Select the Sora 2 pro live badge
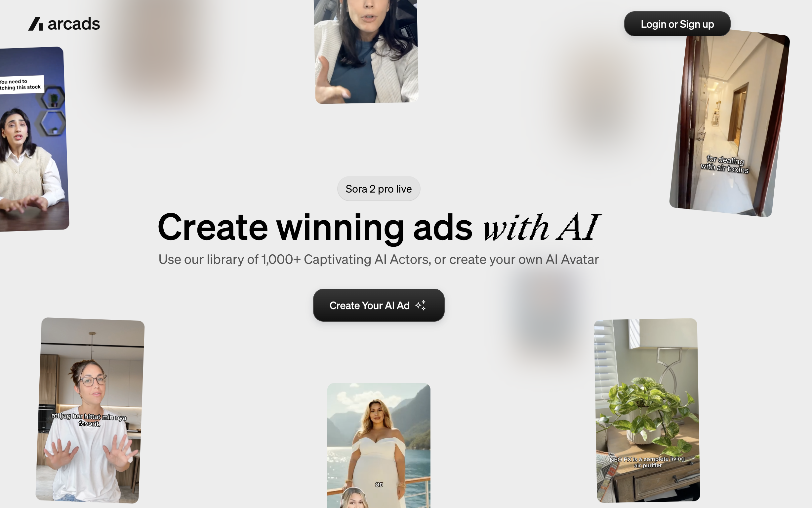The height and width of the screenshot is (508, 812). (379, 189)
